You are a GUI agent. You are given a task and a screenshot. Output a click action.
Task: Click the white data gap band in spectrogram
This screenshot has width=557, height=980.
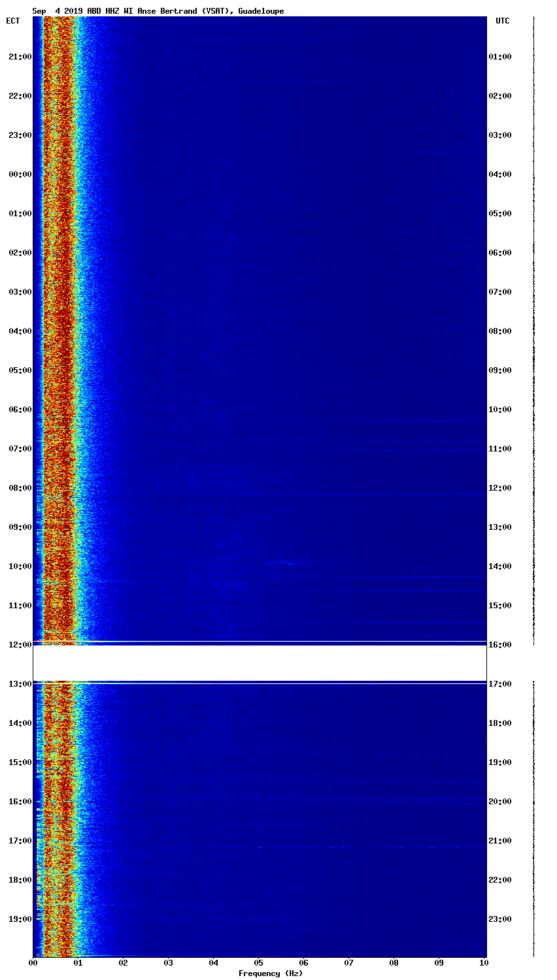[260, 663]
